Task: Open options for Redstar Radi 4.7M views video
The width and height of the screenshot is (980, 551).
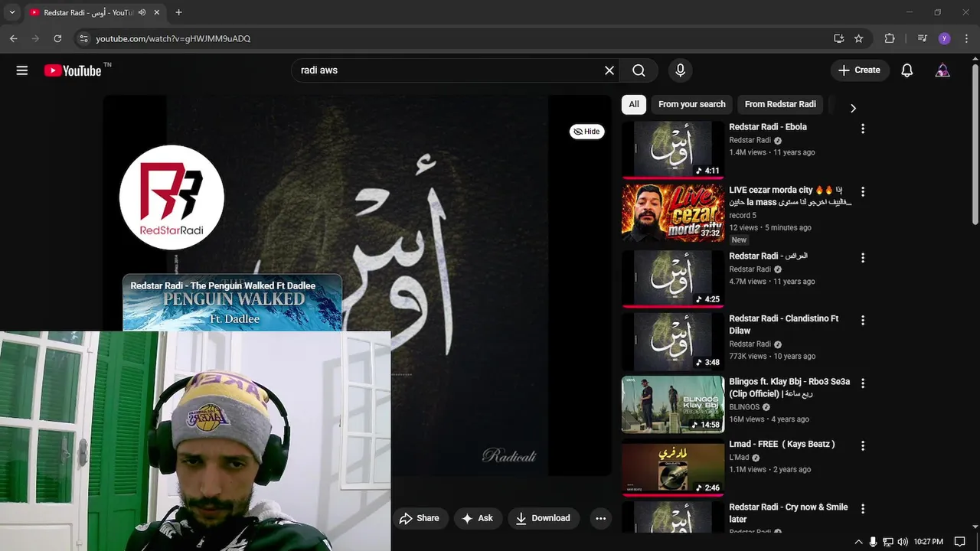Action: [863, 257]
